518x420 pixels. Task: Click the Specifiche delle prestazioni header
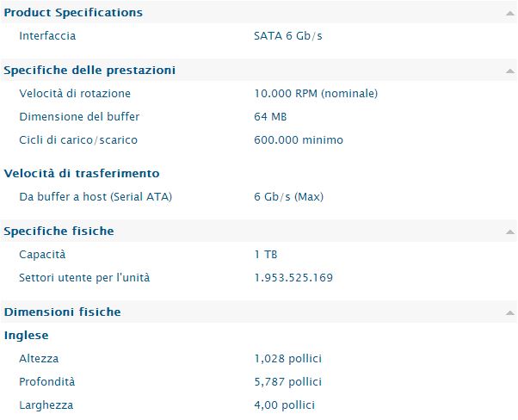tap(89, 70)
